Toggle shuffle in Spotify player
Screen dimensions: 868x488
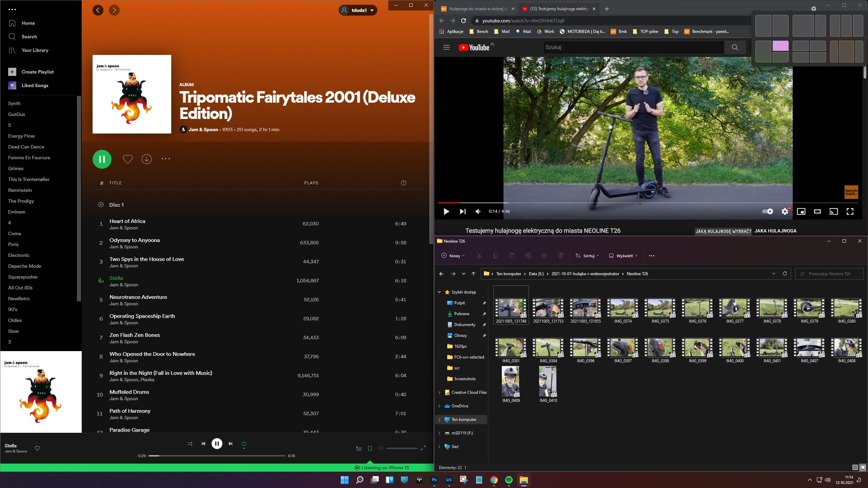(190, 444)
